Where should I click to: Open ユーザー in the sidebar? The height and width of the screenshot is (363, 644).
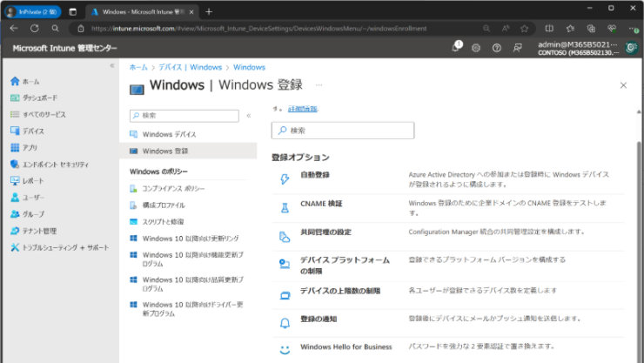pos(27,198)
